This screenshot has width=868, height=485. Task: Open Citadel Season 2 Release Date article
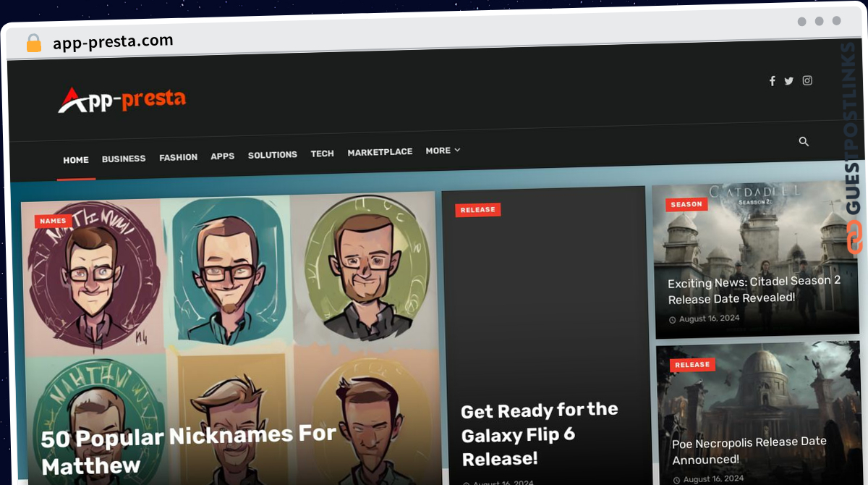(x=754, y=290)
